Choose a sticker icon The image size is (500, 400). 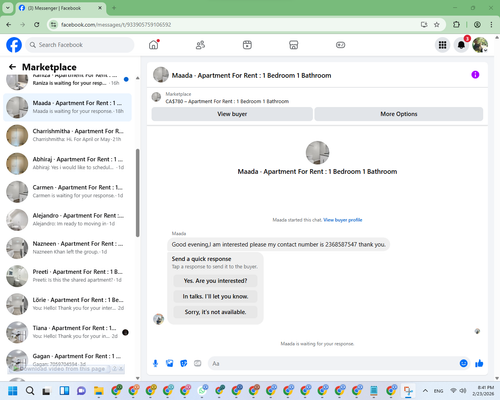pos(183,363)
